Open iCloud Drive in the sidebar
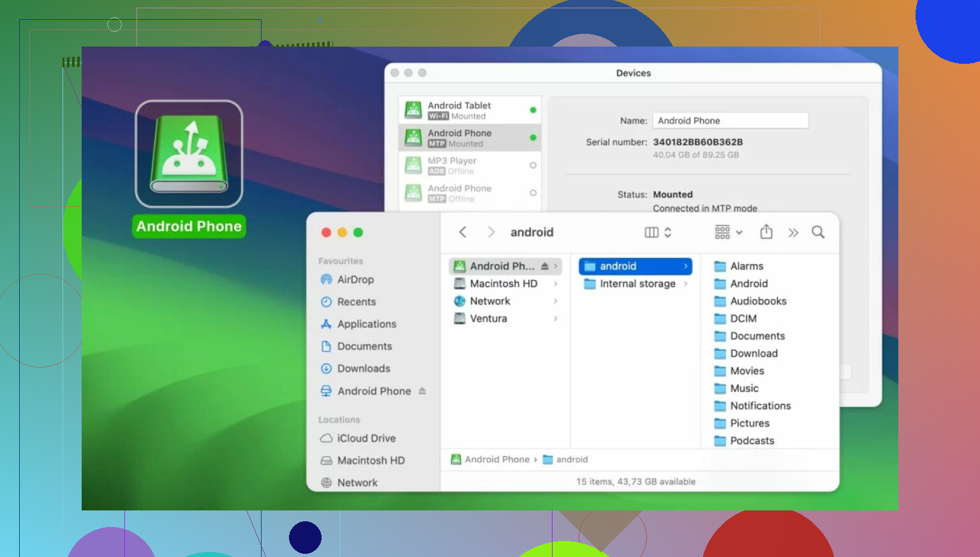 point(358,438)
